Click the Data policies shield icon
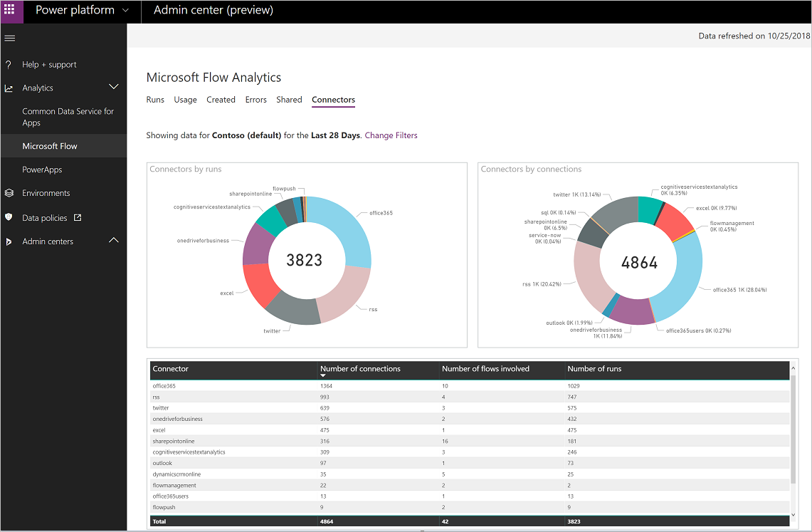Viewport: 812px width, 532px height. [9, 217]
